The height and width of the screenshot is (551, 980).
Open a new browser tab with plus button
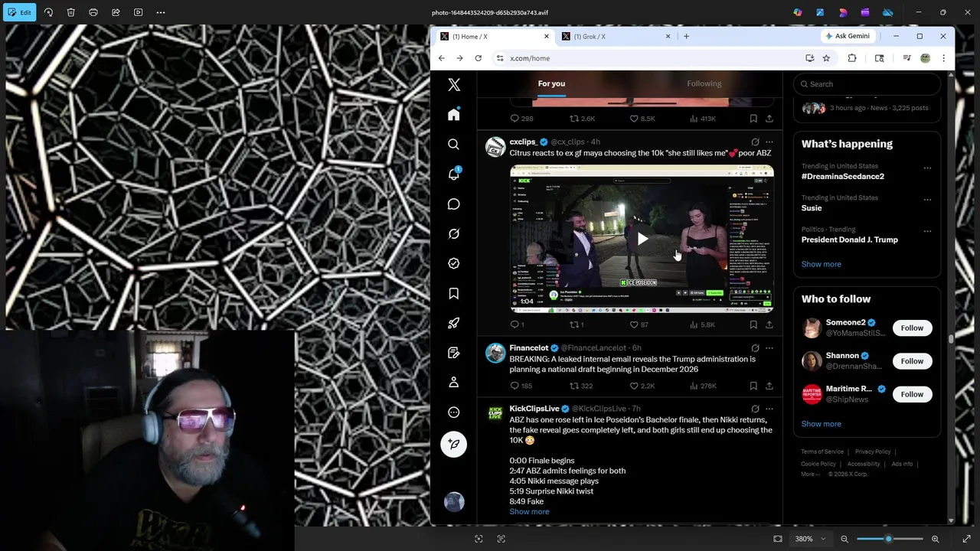[x=686, y=36]
